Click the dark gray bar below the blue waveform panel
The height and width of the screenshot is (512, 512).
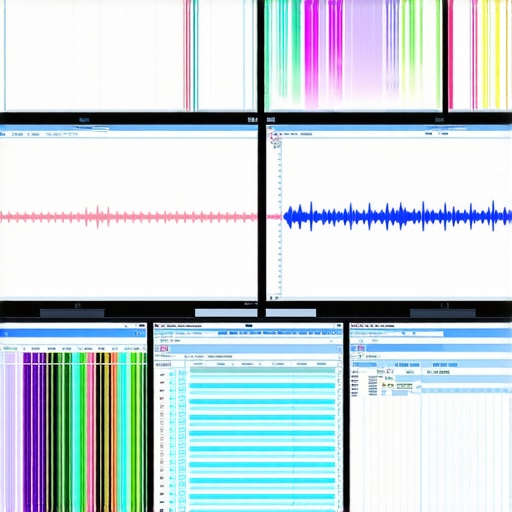click(443, 313)
